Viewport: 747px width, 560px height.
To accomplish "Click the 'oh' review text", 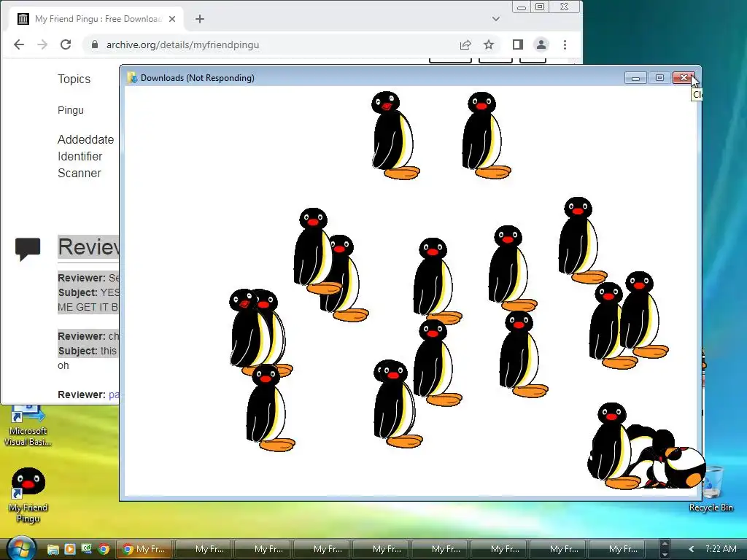I will [63, 366].
